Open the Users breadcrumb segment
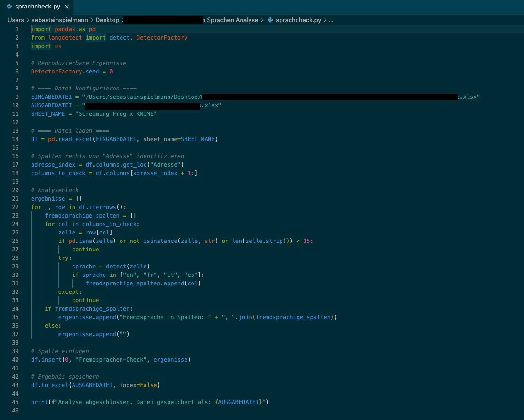 point(16,20)
